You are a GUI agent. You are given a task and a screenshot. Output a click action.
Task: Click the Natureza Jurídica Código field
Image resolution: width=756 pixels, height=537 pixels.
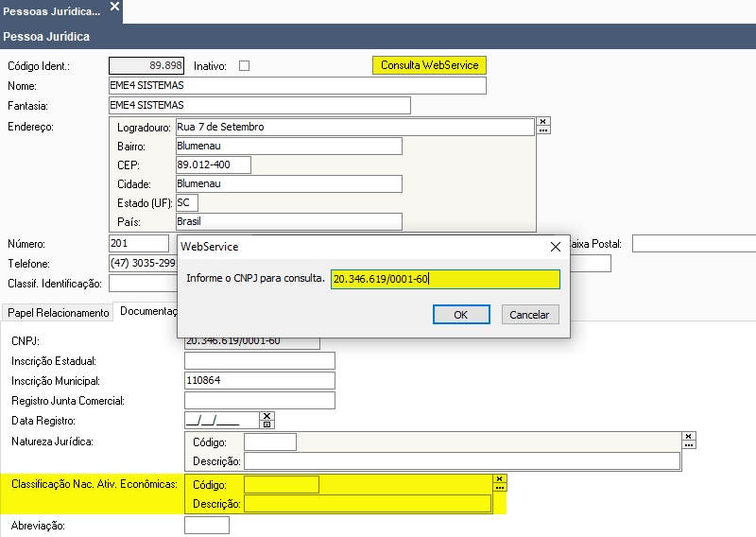click(x=270, y=442)
